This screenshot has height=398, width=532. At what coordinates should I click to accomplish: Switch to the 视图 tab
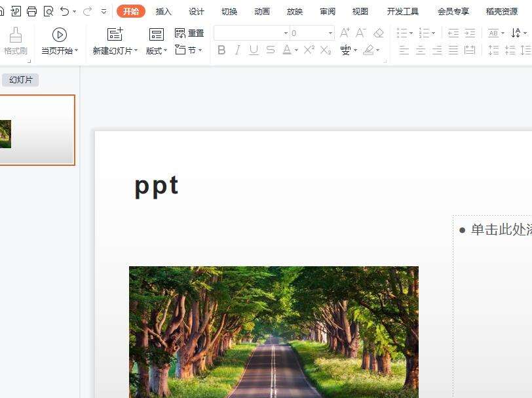pyautogui.click(x=360, y=12)
